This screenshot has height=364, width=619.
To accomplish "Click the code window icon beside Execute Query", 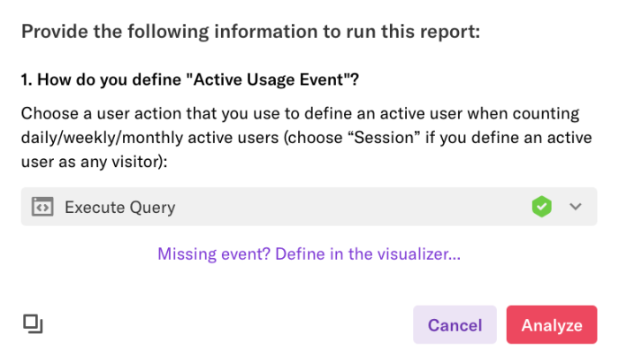I will pos(42,207).
